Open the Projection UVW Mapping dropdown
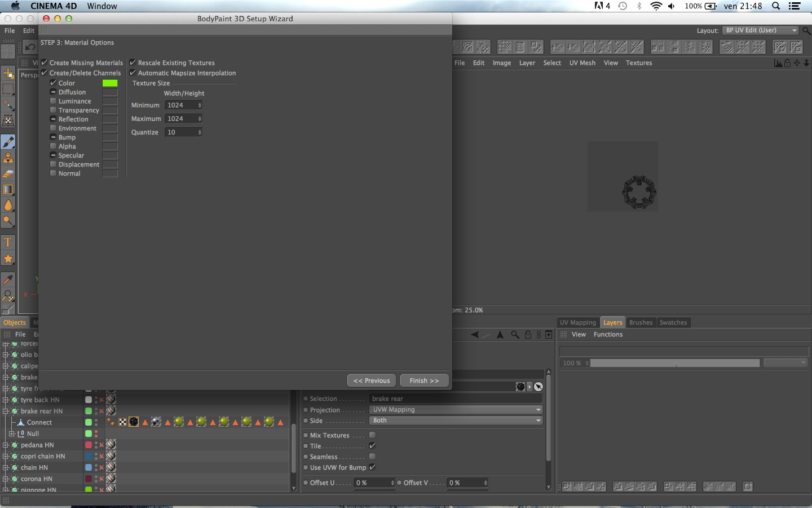Image resolution: width=812 pixels, height=508 pixels. pos(456,410)
